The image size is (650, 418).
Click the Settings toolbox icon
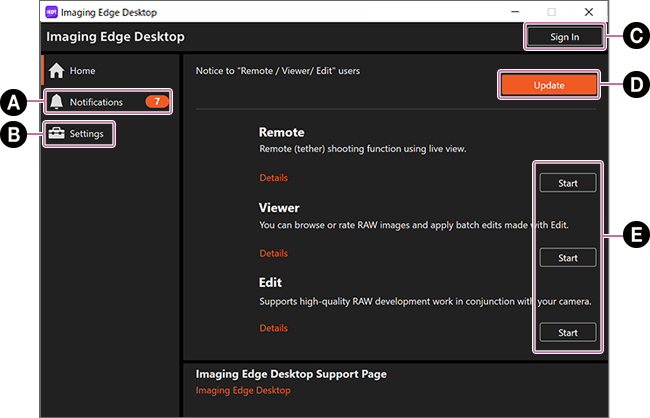56,134
